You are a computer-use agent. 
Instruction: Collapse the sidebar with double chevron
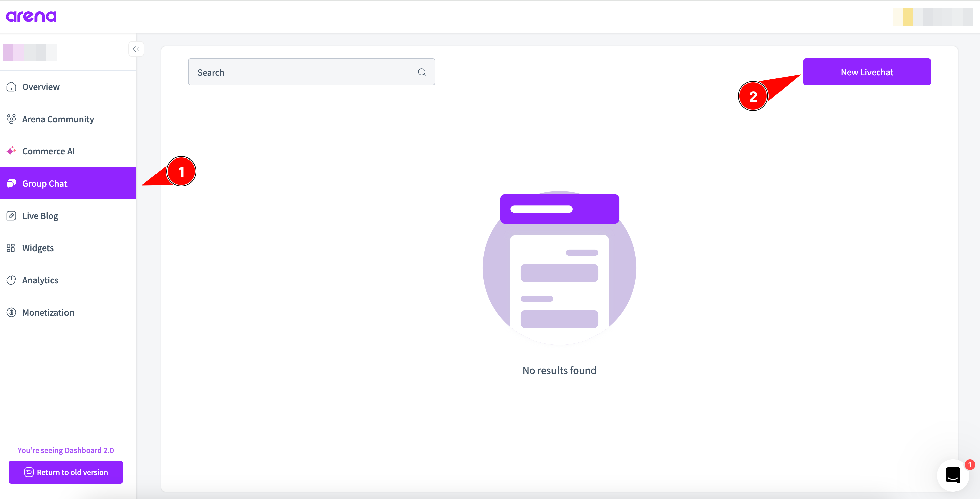pyautogui.click(x=136, y=49)
